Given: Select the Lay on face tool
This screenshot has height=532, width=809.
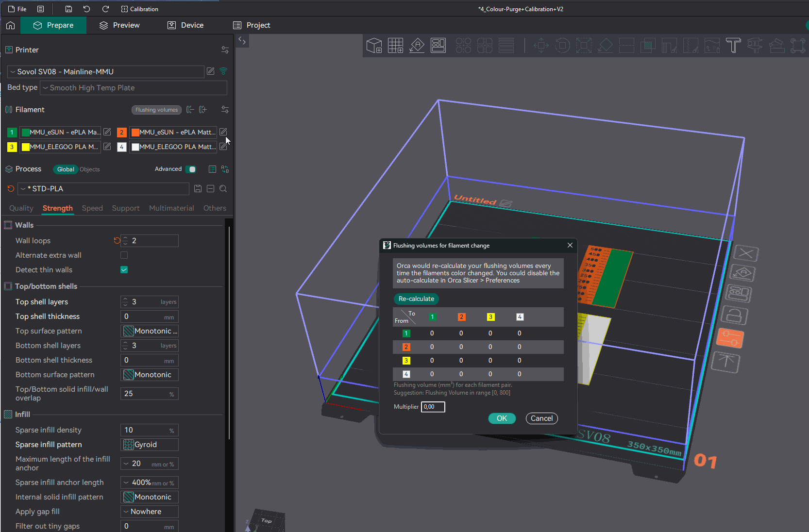Looking at the screenshot, I should 605,46.
